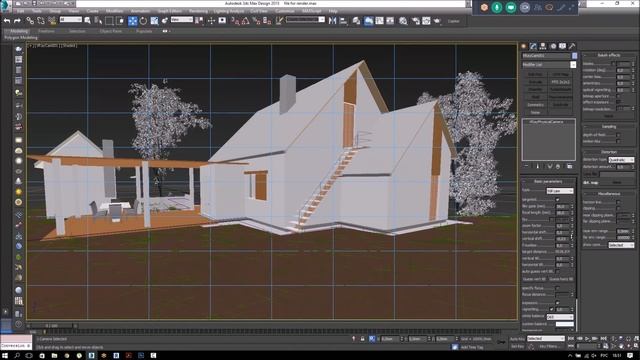Activate the Select and Move tool
The height and width of the screenshot is (360, 640).
click(133, 20)
